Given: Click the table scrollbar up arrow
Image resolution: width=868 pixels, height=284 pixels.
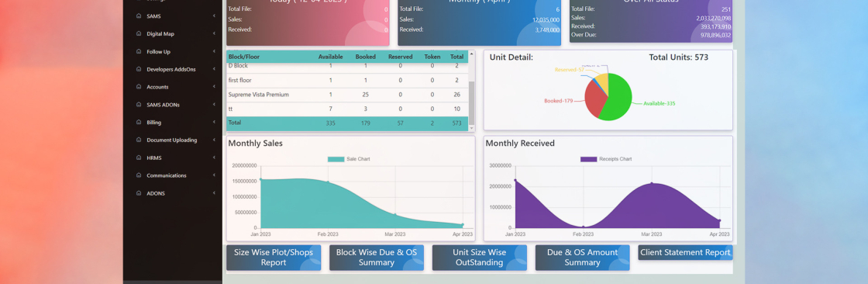Looking at the screenshot, I should pos(472,54).
